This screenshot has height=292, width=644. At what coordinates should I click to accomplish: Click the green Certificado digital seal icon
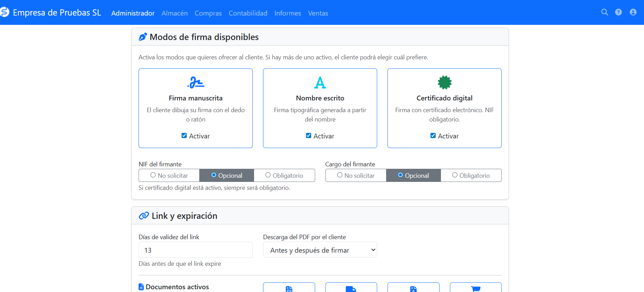[x=444, y=82]
